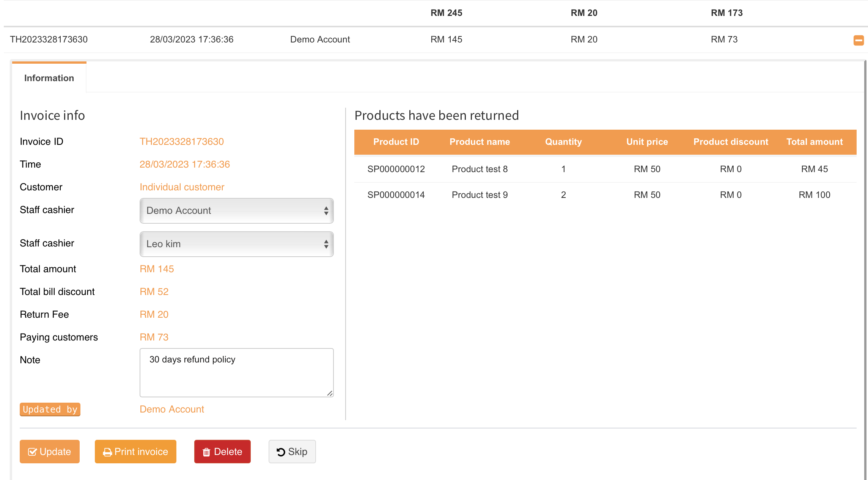868x480 pixels.
Task: Open the Demo Account staff cashier dropdown
Action: coord(236,211)
